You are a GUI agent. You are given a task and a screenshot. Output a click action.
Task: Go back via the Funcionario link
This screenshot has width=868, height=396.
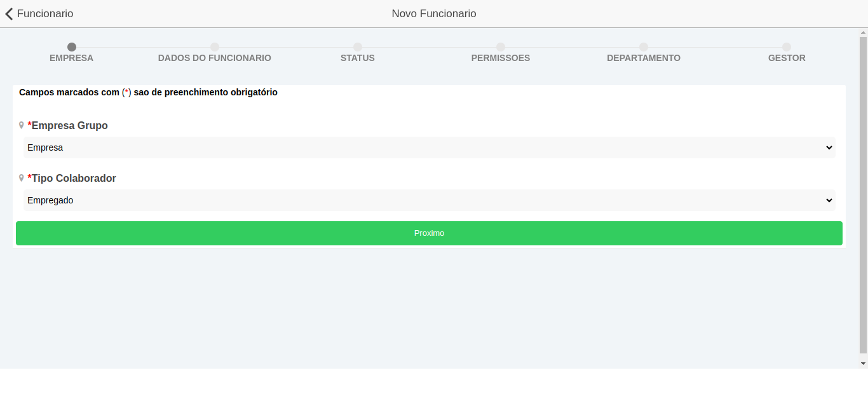(44, 14)
